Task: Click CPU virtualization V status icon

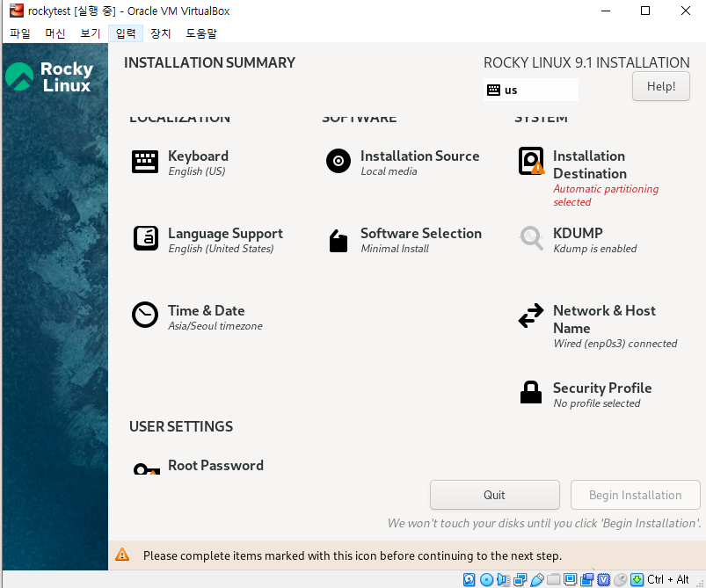Action: point(603,579)
